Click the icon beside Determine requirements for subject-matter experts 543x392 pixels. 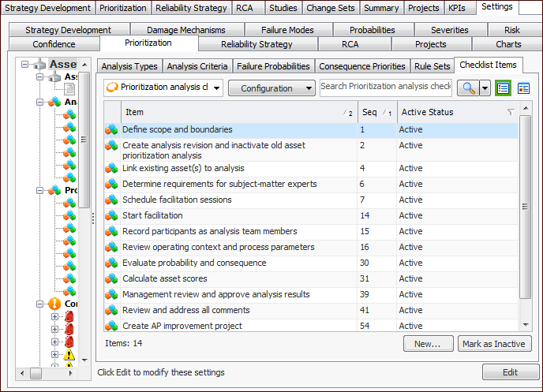[x=111, y=185]
